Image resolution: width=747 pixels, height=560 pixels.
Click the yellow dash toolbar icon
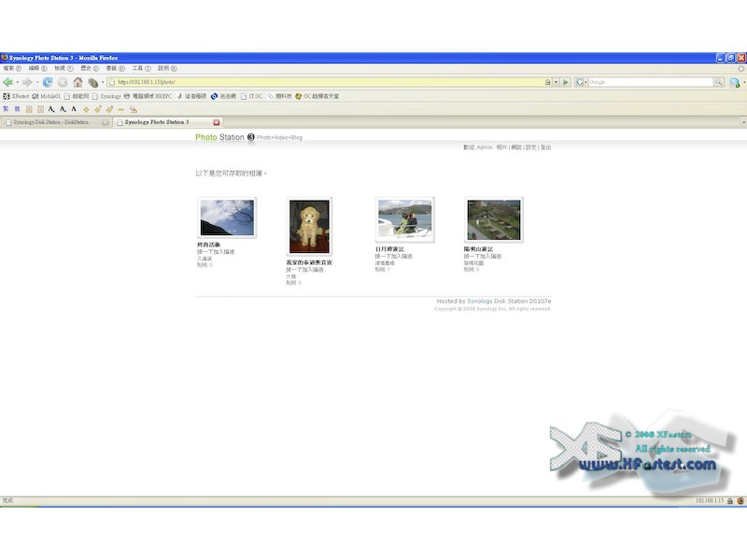(x=121, y=109)
